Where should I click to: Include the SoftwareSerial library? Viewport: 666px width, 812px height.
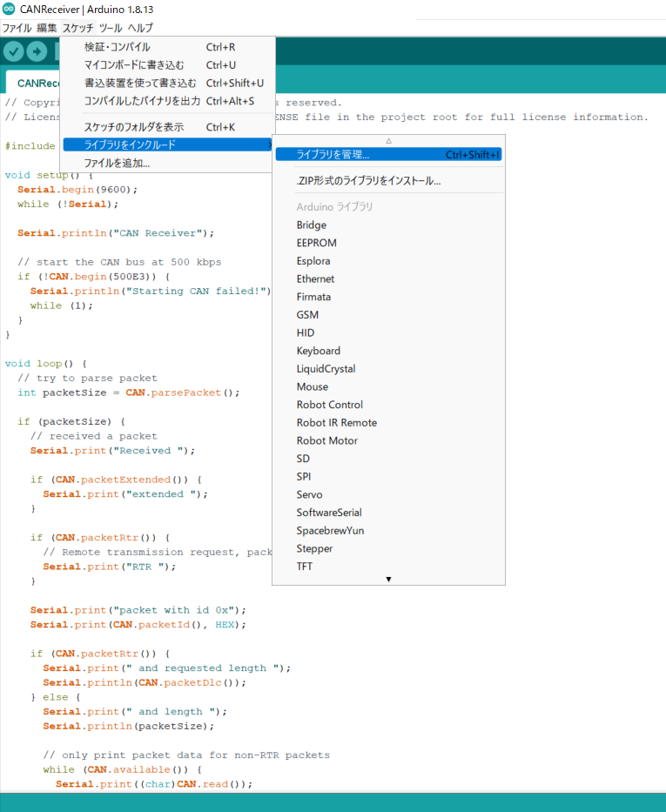coord(388,513)
